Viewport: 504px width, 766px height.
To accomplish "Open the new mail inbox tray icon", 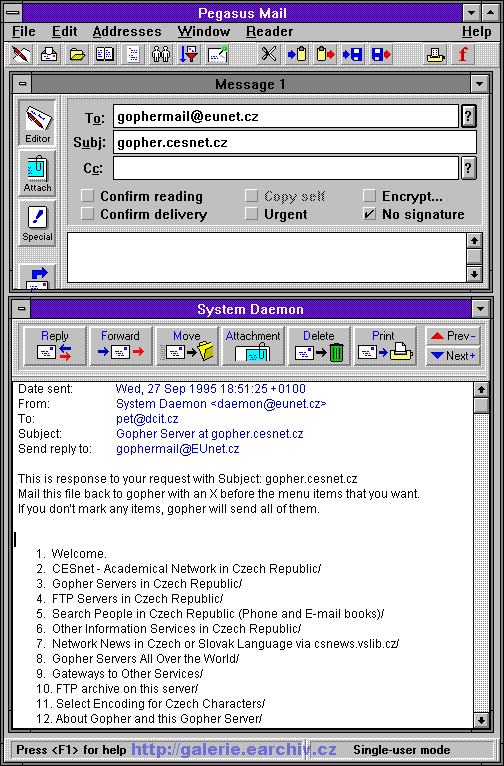I will click(49, 54).
